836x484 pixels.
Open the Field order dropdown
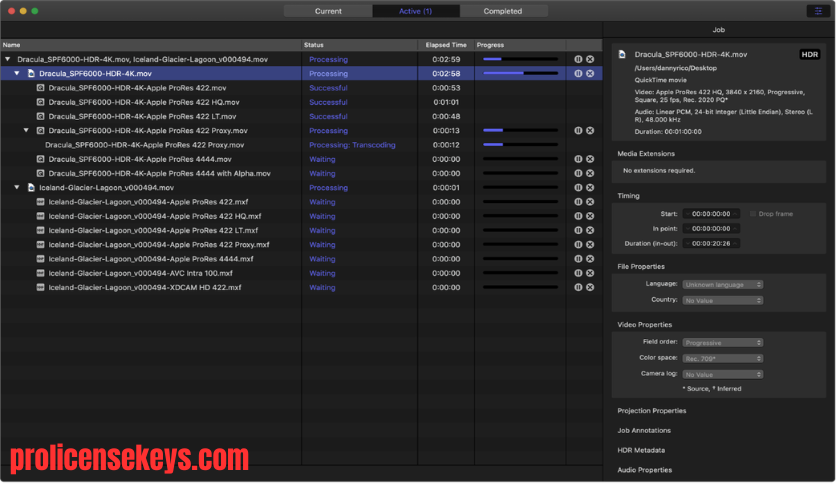tap(722, 343)
